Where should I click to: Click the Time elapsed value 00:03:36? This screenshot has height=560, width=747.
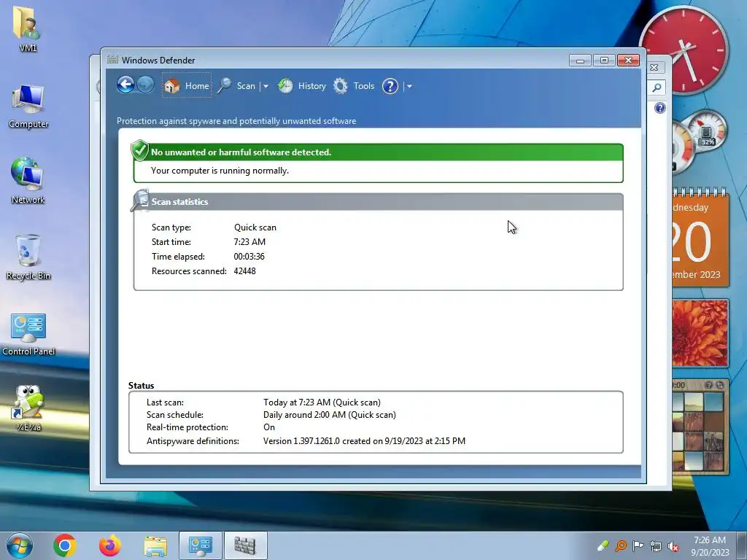click(x=249, y=256)
